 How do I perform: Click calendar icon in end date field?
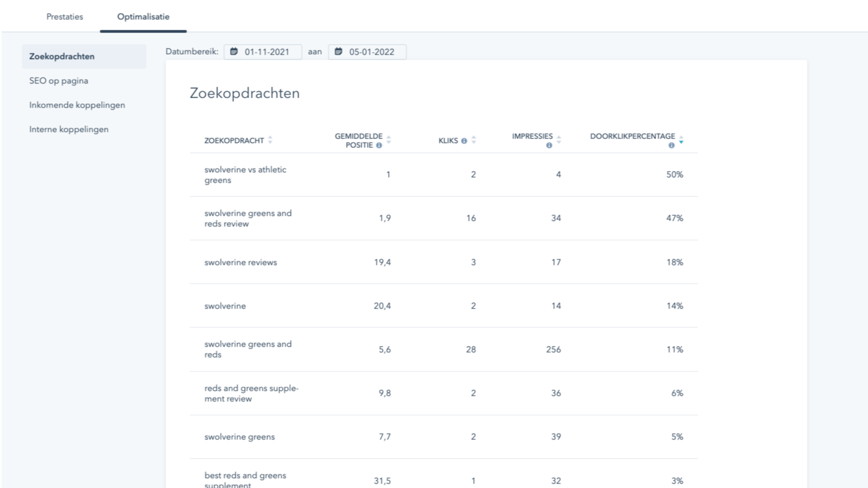click(x=338, y=51)
